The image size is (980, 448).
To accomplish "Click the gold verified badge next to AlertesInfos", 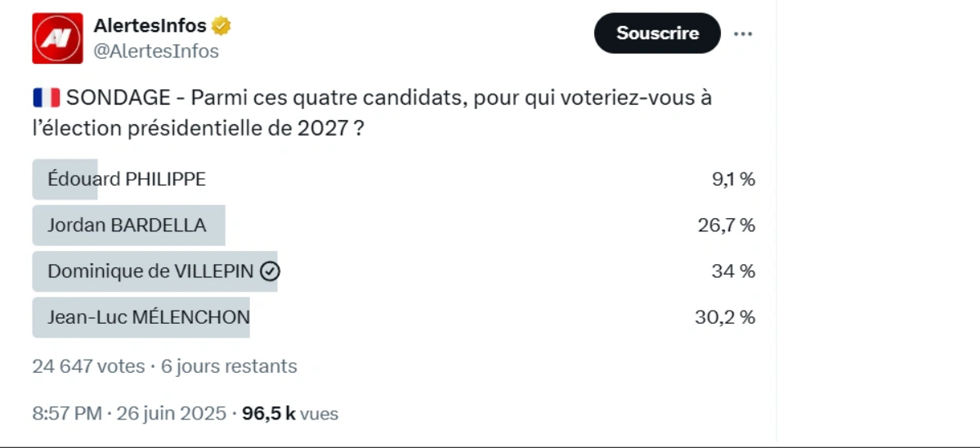I will coord(222,26).
